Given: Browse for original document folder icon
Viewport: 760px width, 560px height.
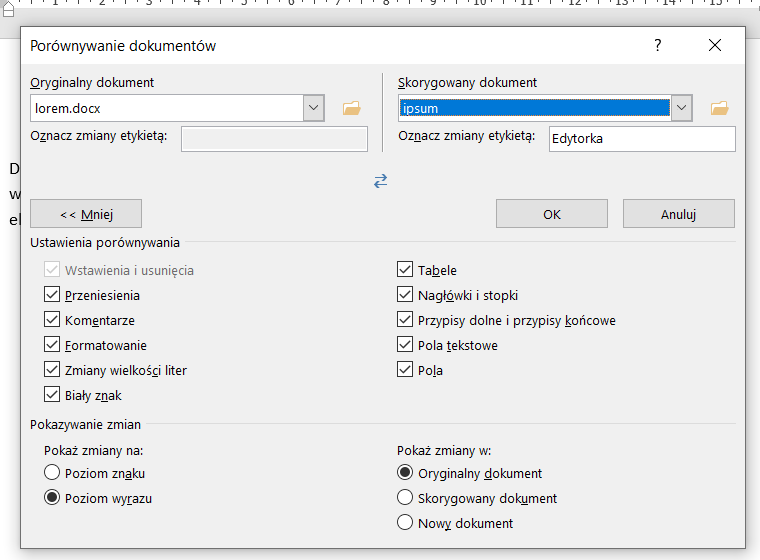Looking at the screenshot, I should coord(351,108).
